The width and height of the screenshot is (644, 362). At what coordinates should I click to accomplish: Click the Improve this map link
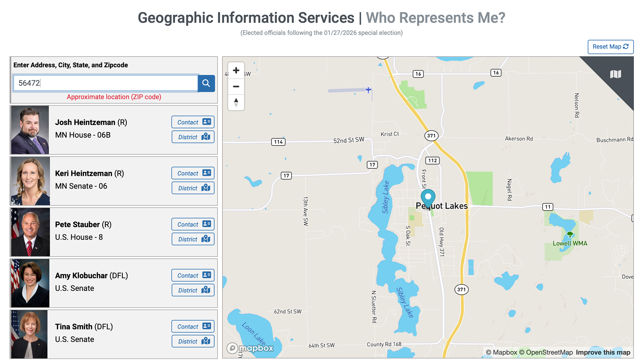point(603,352)
